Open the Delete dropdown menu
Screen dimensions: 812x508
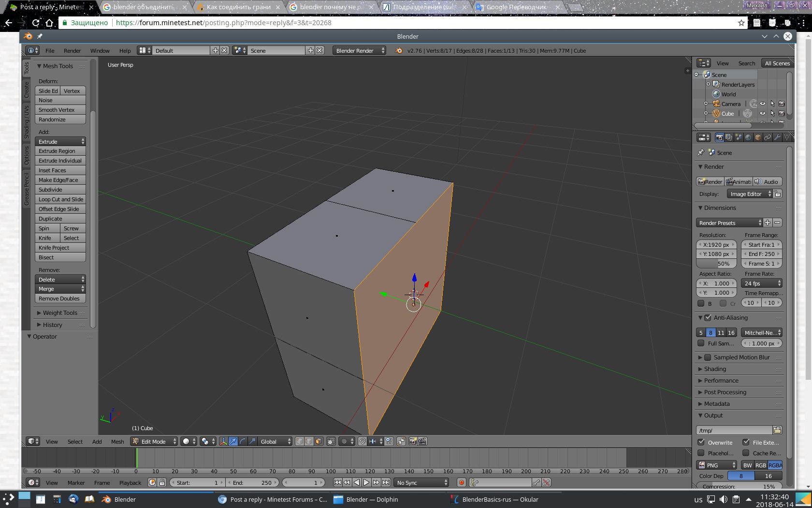tap(60, 279)
